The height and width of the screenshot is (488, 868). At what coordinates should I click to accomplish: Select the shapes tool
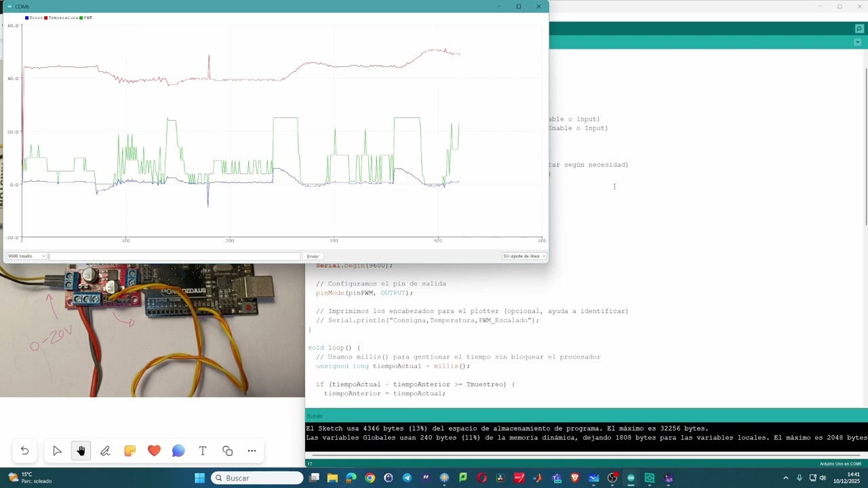pos(227,451)
